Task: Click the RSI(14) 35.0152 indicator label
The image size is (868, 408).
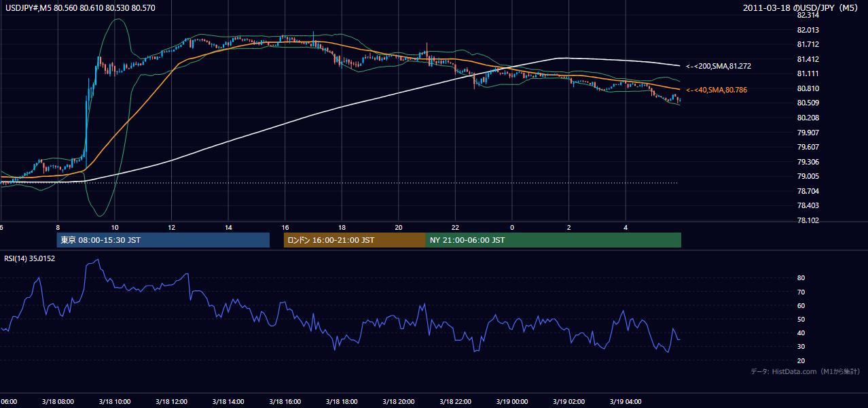Action: pyautogui.click(x=29, y=258)
